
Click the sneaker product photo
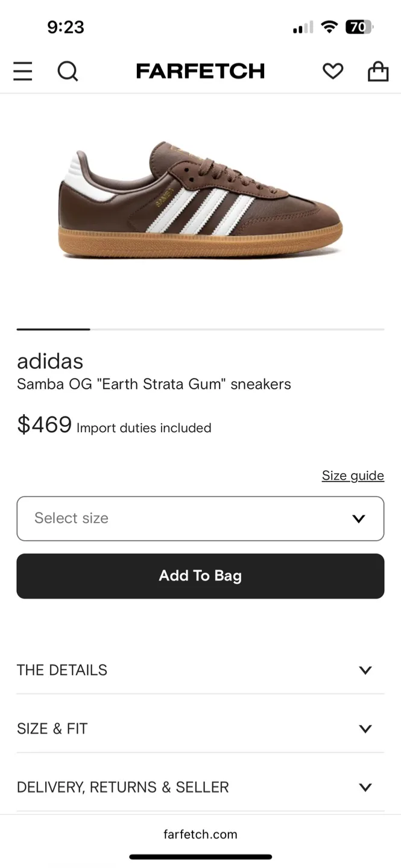click(x=200, y=199)
